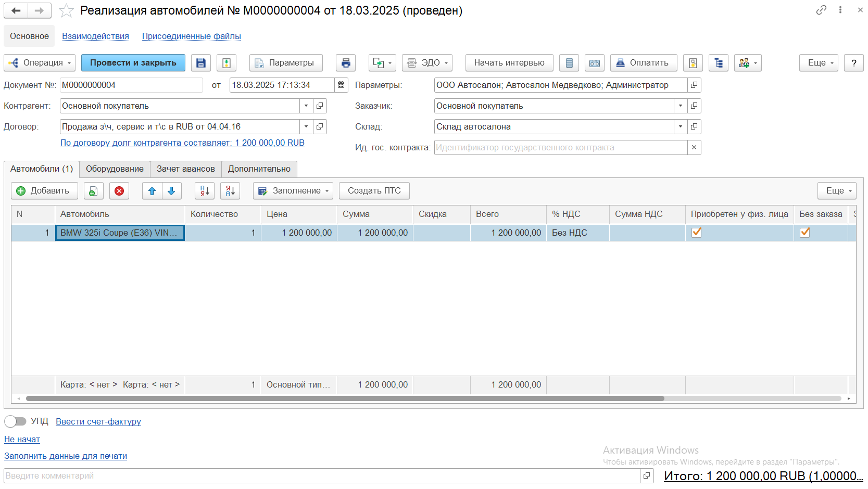Delete the selected row with the red X
The image size is (868, 489).
click(119, 191)
